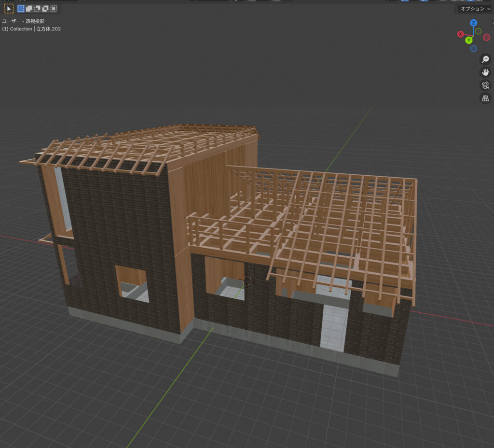Click the 3D cursor on the wall
Image resolution: width=494 pixels, height=448 pixels.
pyautogui.click(x=247, y=280)
